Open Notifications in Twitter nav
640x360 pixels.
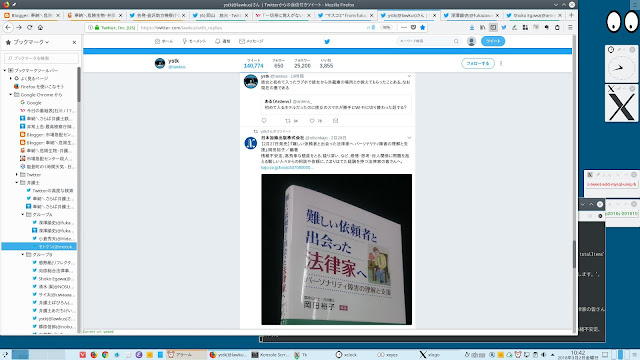(x=223, y=41)
